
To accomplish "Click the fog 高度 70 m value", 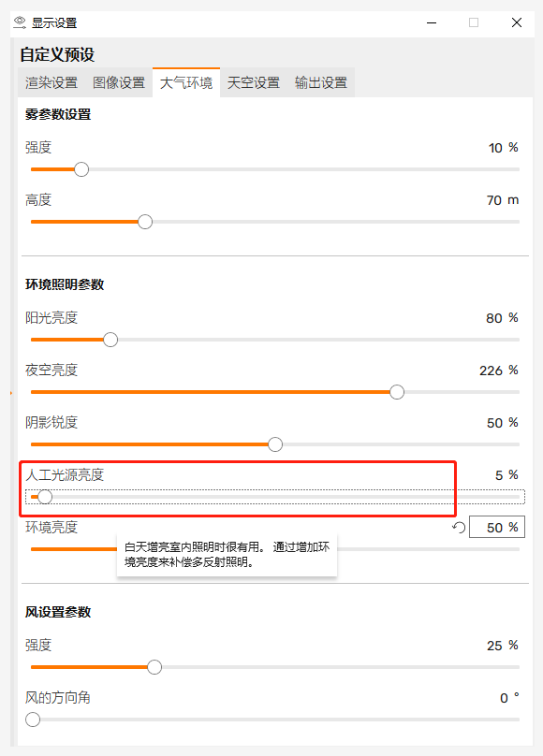I will [x=503, y=200].
